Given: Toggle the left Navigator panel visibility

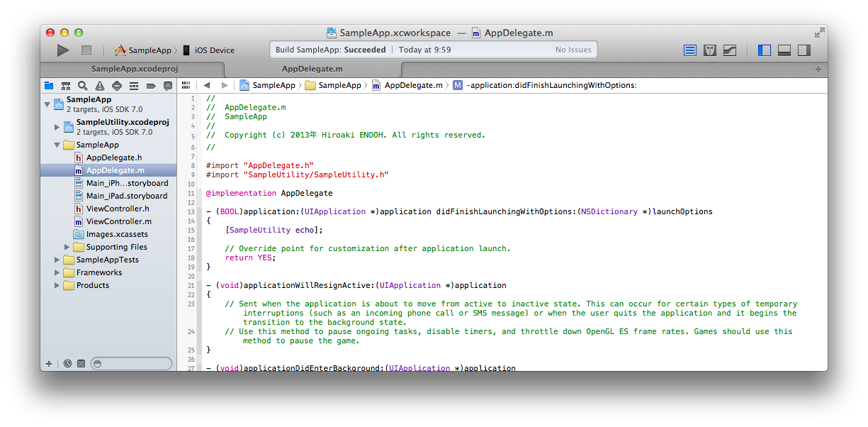Looking at the screenshot, I should pos(765,50).
